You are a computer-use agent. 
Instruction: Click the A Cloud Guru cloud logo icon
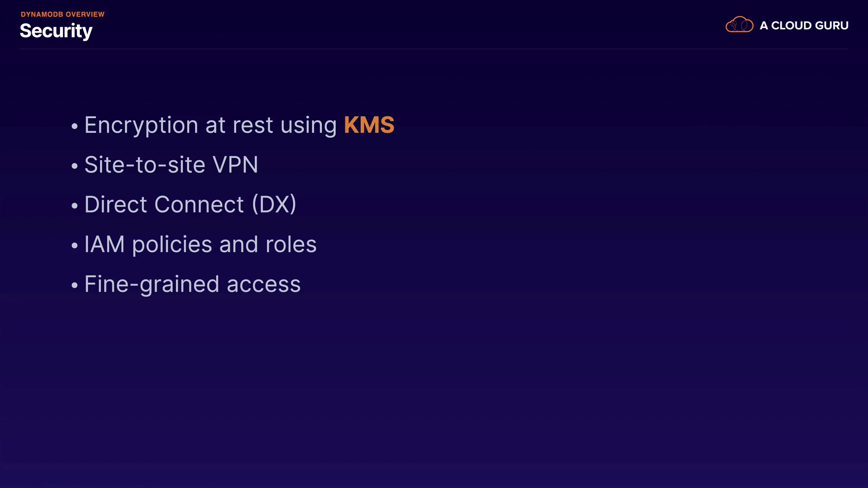pyautogui.click(x=739, y=25)
